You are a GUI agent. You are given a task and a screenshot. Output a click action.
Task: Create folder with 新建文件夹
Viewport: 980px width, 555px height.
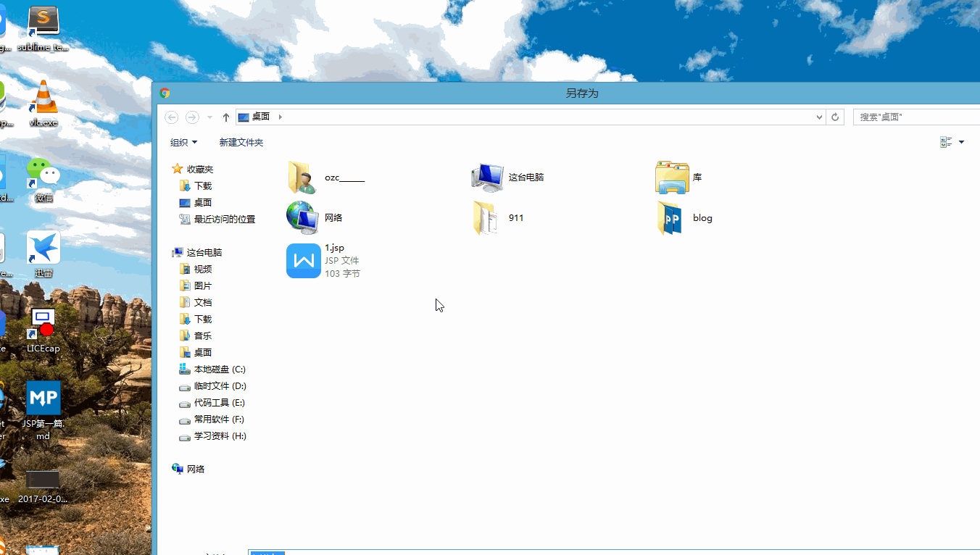[241, 143]
